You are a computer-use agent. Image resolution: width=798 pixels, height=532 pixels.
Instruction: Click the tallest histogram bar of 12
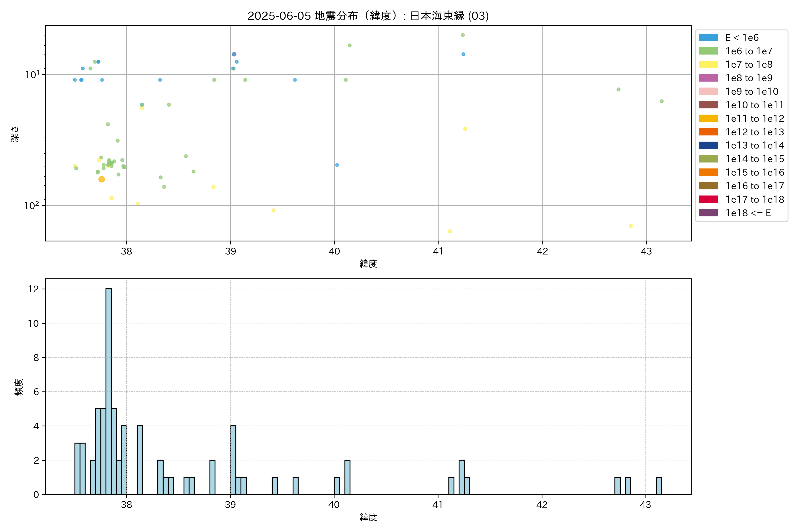tap(109, 390)
